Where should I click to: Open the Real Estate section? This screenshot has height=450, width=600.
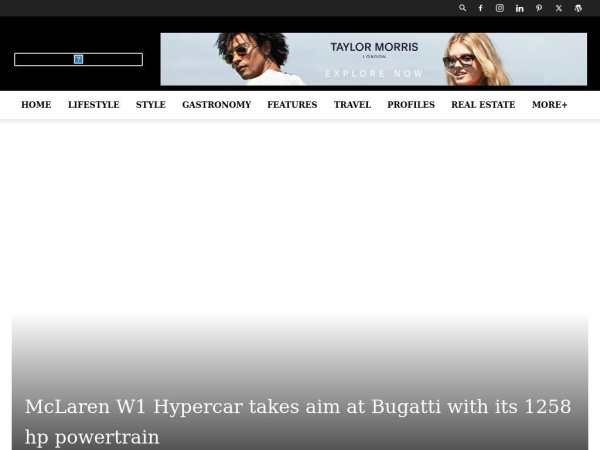coord(483,105)
